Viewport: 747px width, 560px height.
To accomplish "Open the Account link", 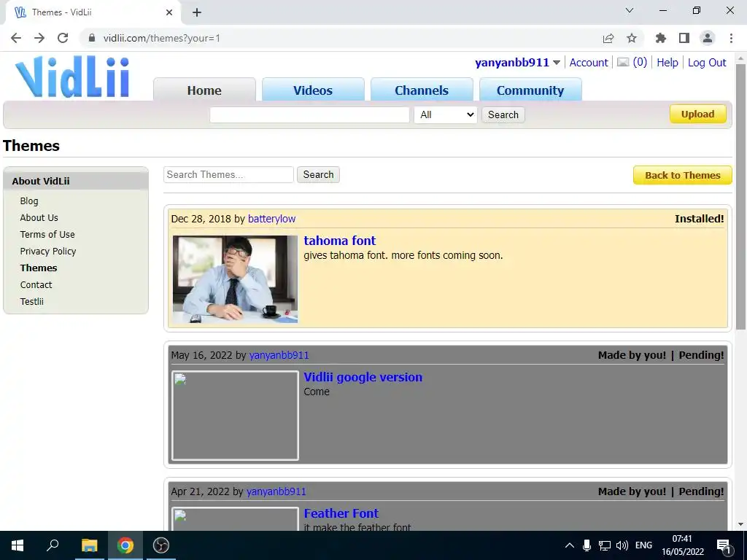I will tap(589, 63).
